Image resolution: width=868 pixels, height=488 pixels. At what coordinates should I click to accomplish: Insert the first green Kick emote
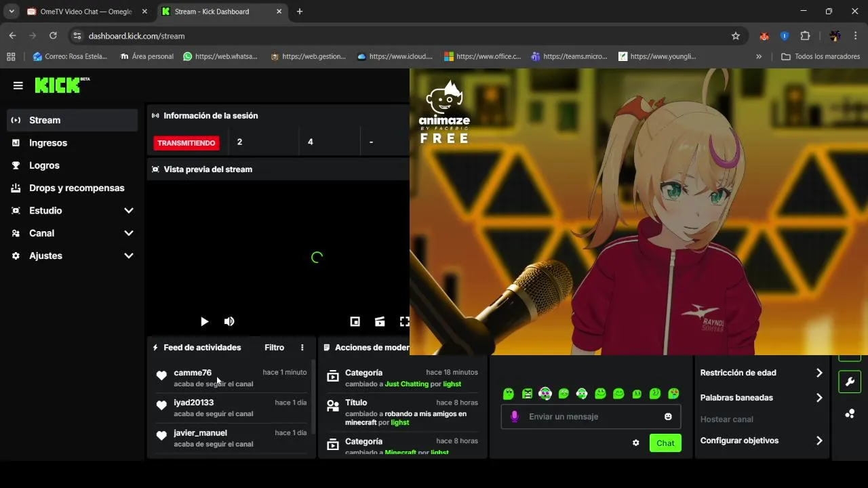point(509,393)
